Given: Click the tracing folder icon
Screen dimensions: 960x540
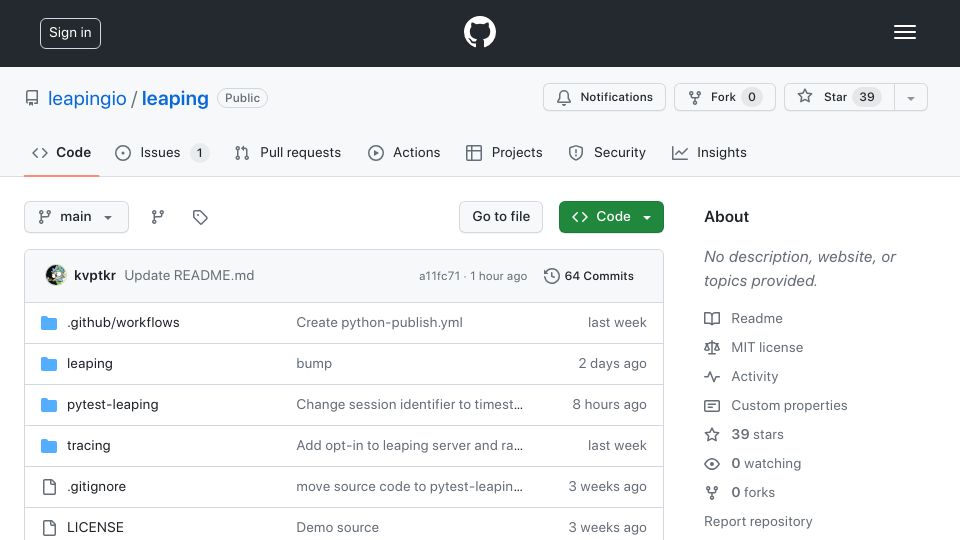Looking at the screenshot, I should (x=49, y=446).
